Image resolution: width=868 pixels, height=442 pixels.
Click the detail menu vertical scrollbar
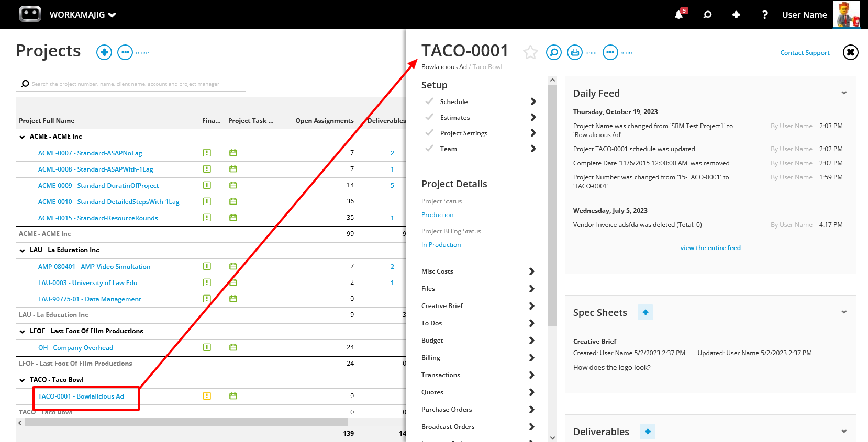[x=552, y=206]
